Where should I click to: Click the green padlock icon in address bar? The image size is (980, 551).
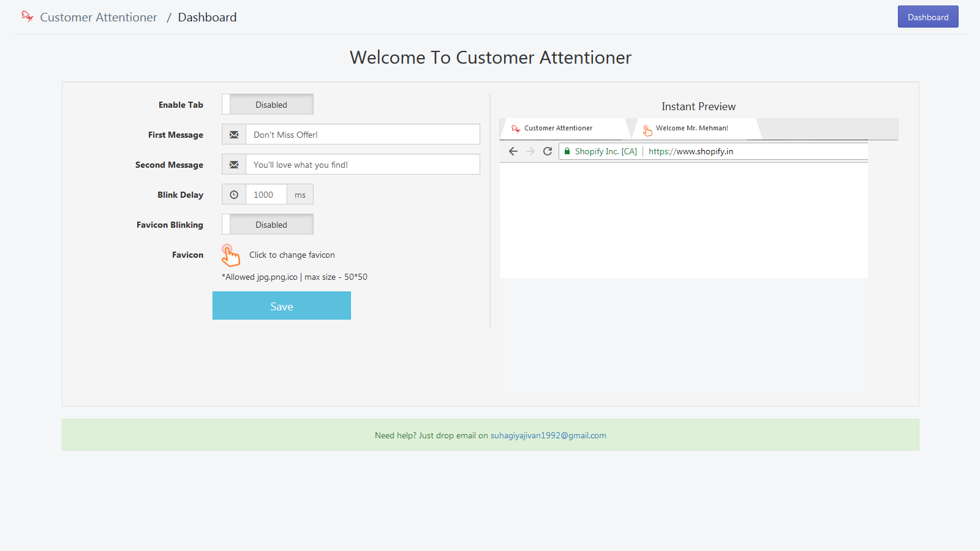pyautogui.click(x=567, y=151)
